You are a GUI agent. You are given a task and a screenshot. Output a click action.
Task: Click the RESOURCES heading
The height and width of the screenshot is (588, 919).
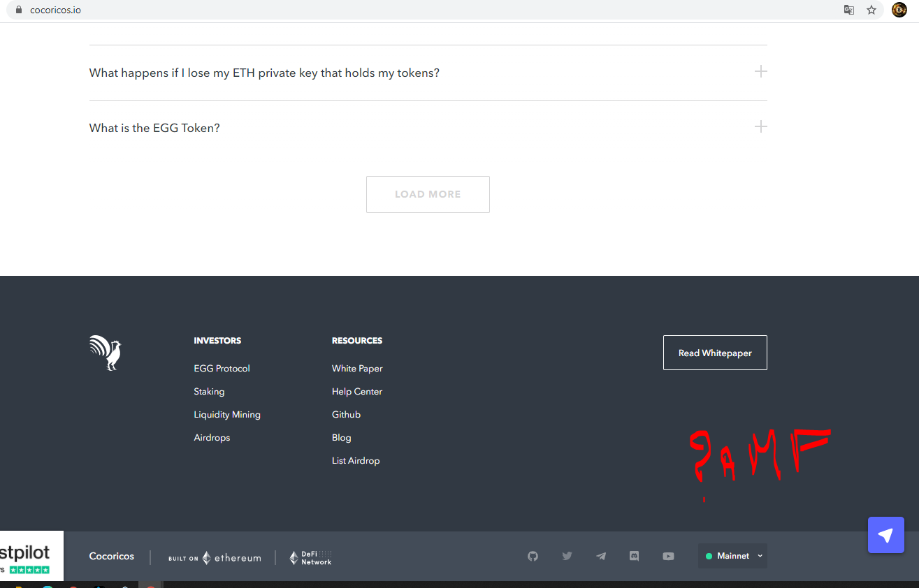click(x=357, y=341)
